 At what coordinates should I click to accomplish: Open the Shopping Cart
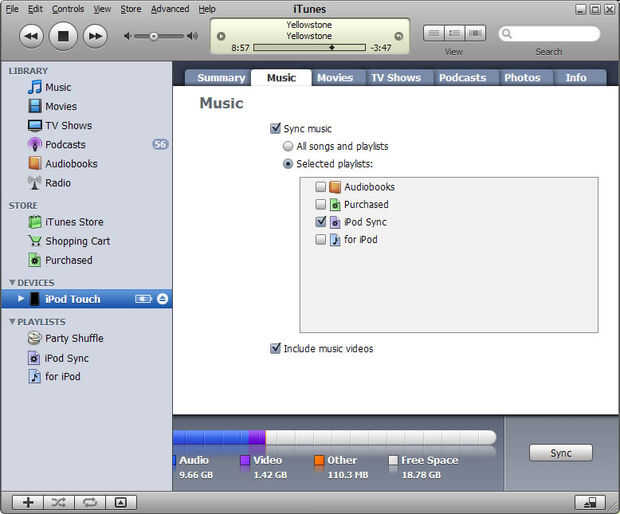tap(78, 241)
